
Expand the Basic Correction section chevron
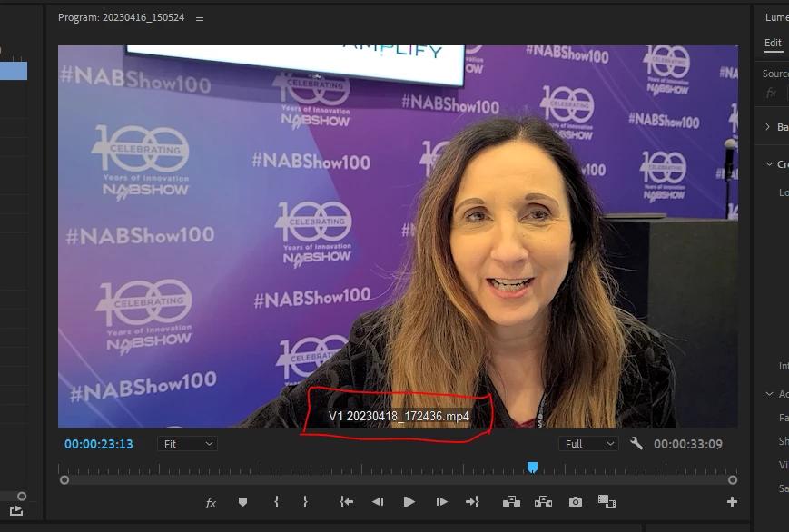[768, 127]
